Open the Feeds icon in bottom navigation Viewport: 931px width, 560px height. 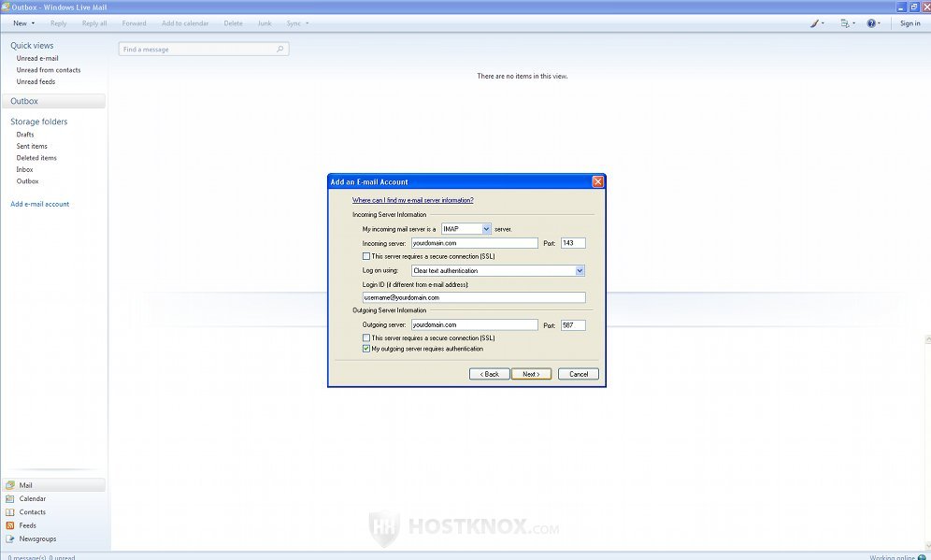pyautogui.click(x=10, y=525)
